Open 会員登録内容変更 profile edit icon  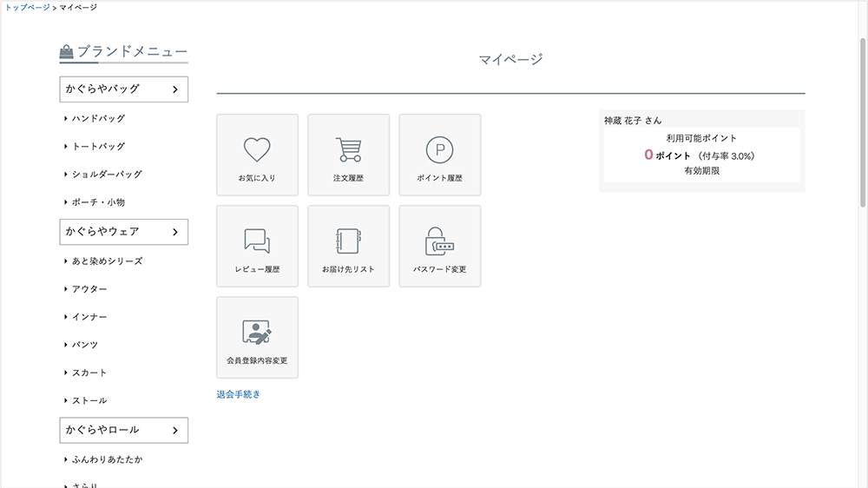[x=257, y=333]
